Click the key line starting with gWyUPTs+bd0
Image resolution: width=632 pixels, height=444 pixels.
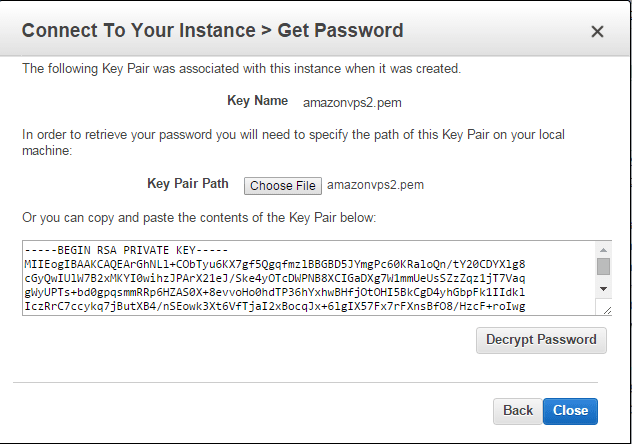(x=274, y=293)
